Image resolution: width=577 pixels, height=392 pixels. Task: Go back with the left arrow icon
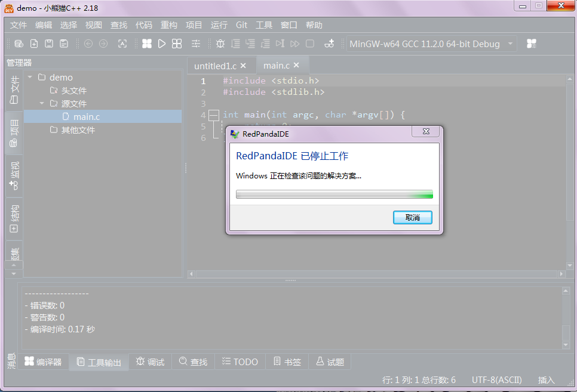(x=88, y=44)
